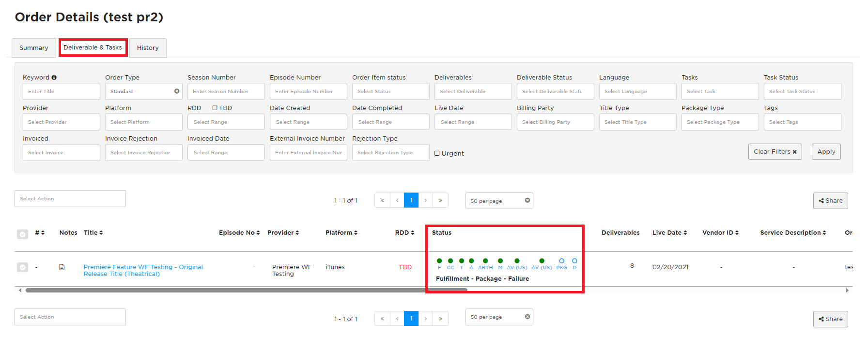Open the Language filter dropdown
Screen dimensions: 868x340
point(637,91)
